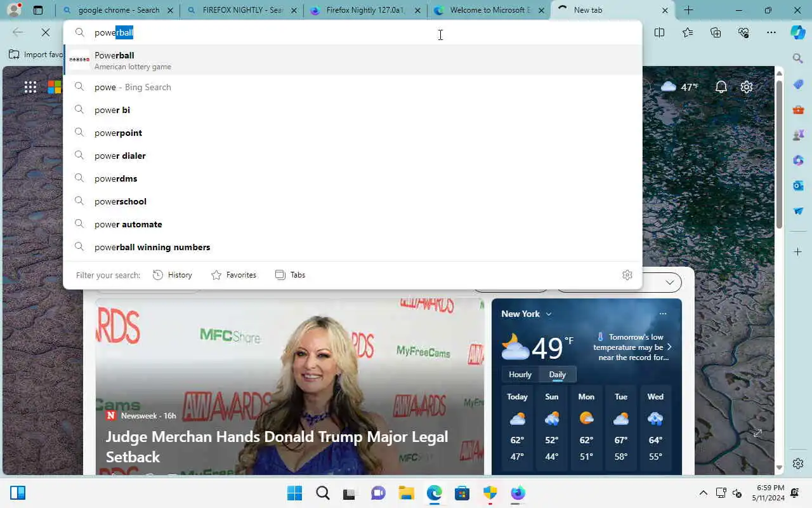Image resolution: width=812 pixels, height=508 pixels.
Task: Open the Tools briefcase sidebar icon
Action: point(798,110)
